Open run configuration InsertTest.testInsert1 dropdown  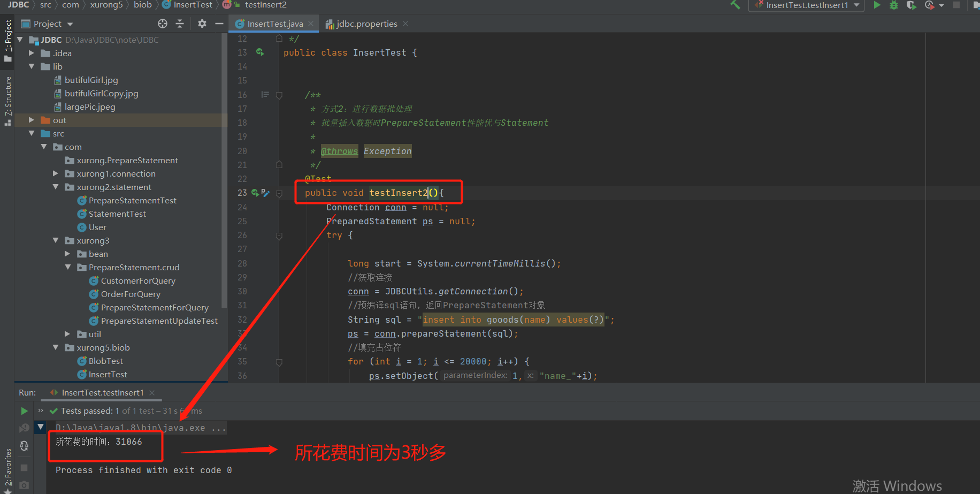tap(807, 5)
